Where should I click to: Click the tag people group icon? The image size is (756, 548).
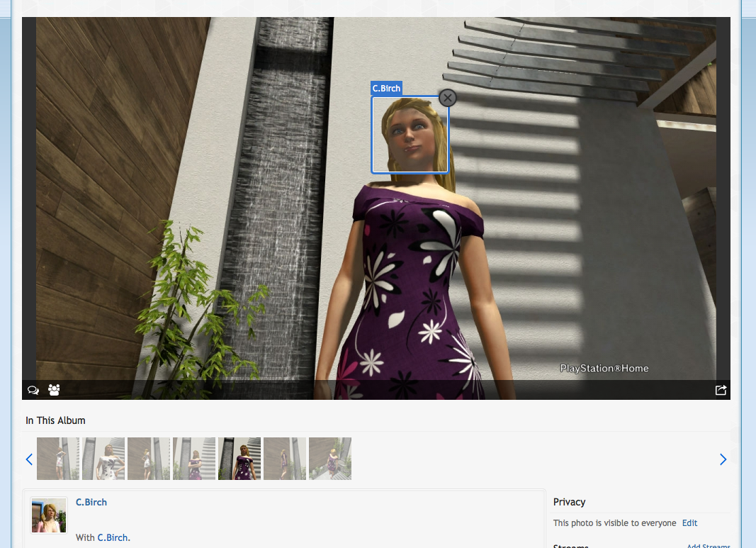(54, 390)
